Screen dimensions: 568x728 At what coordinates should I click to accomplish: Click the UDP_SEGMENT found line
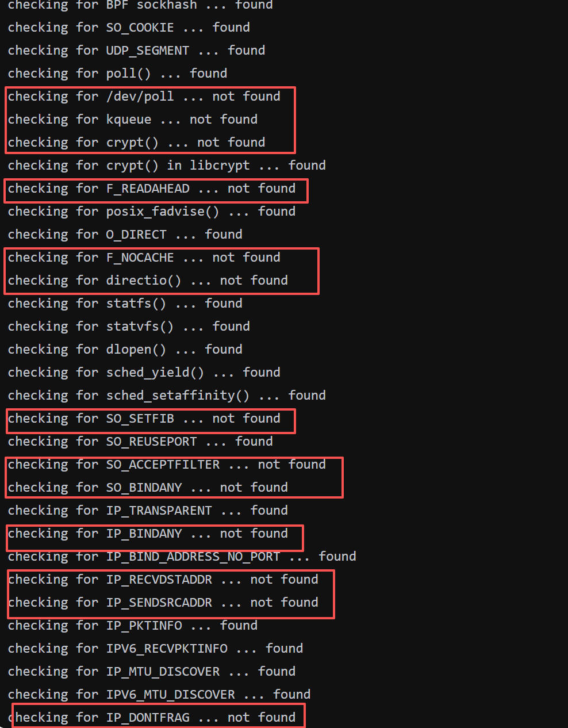coord(136,51)
